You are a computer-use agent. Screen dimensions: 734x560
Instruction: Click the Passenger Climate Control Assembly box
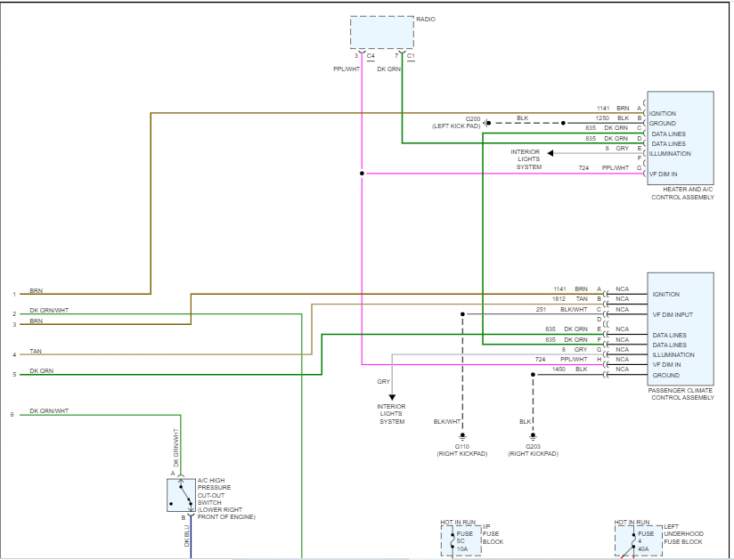681,329
